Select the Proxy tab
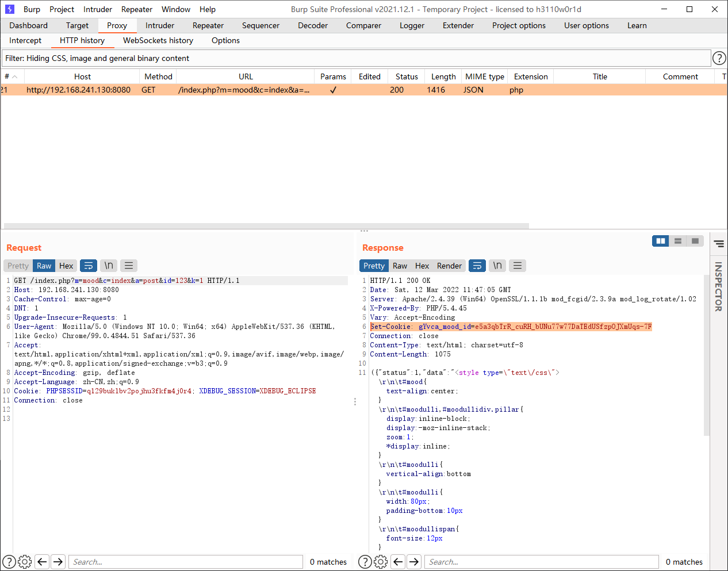Screen dimensions: 728x571 pos(117,25)
